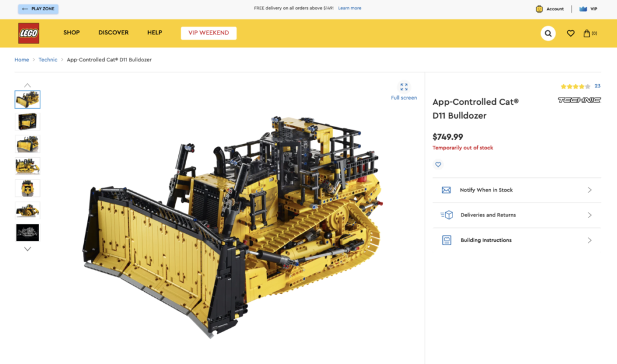The width and height of the screenshot is (617, 364).
Task: Open the search magnifier icon
Action: 548,34
